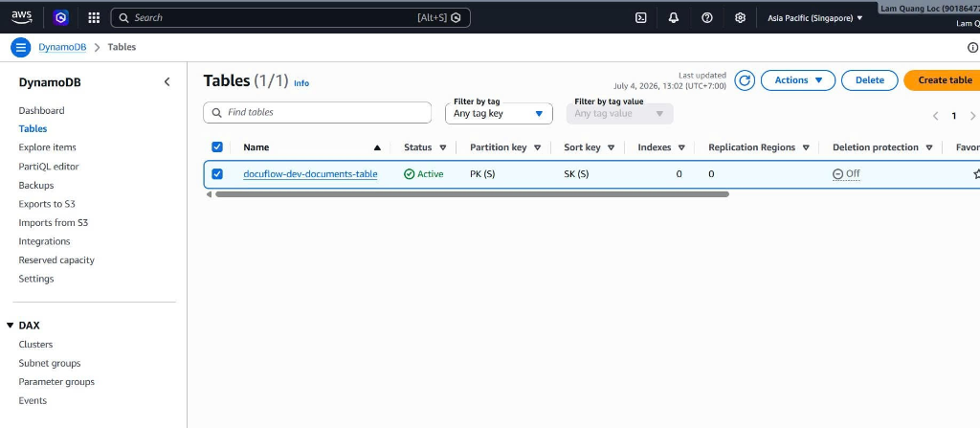The width and height of the screenshot is (980, 428).
Task: Collapse the DynamoDB side navigation chevron
Action: 167,82
